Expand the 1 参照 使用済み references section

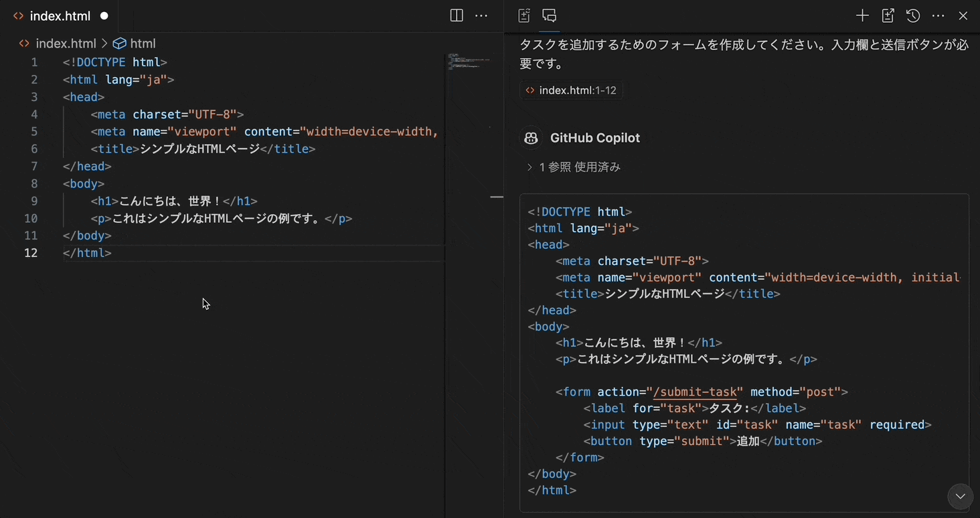(x=574, y=167)
